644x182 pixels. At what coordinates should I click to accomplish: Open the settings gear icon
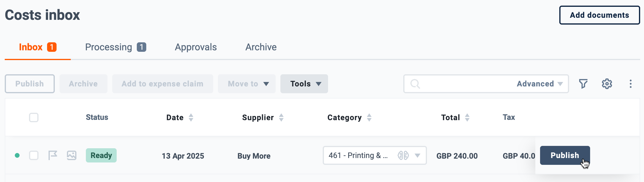[x=607, y=84]
